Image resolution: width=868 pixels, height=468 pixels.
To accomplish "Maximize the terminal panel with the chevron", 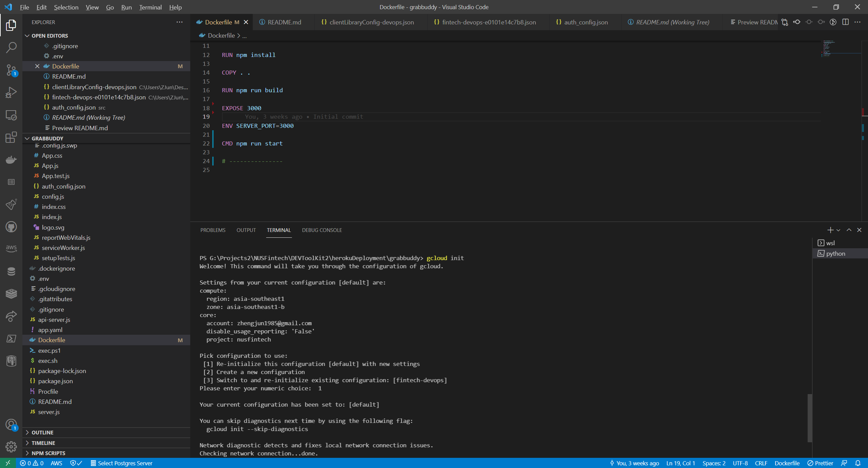I will 849,230.
